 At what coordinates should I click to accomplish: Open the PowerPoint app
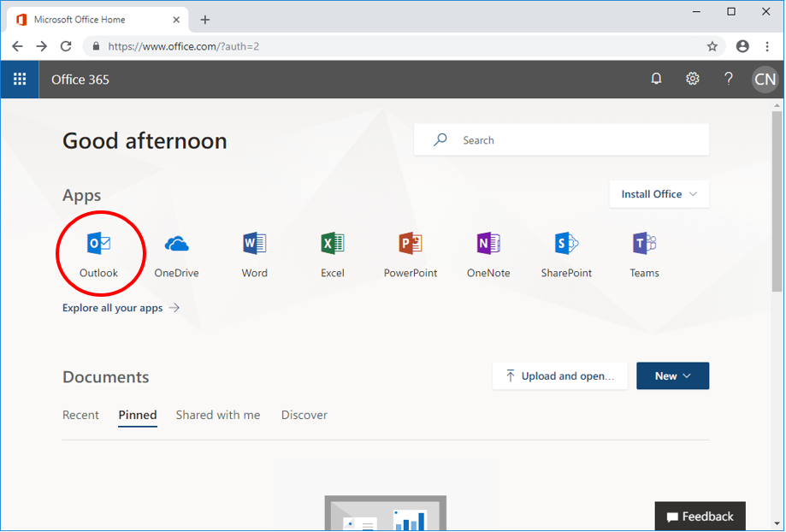pos(411,254)
